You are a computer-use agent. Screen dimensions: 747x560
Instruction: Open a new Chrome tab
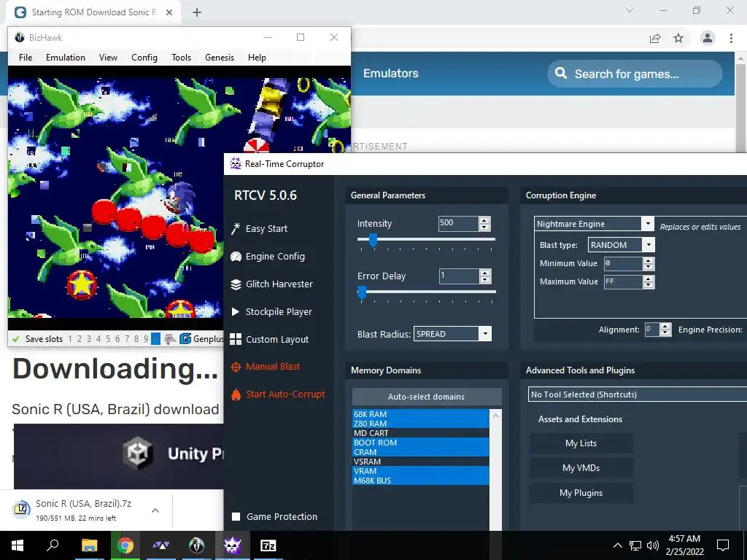pos(197,12)
